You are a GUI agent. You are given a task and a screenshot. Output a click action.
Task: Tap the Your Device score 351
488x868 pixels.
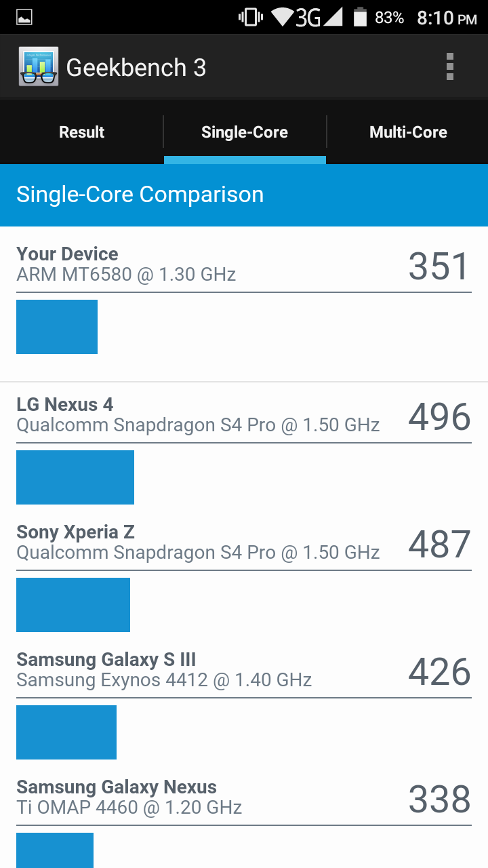(439, 267)
